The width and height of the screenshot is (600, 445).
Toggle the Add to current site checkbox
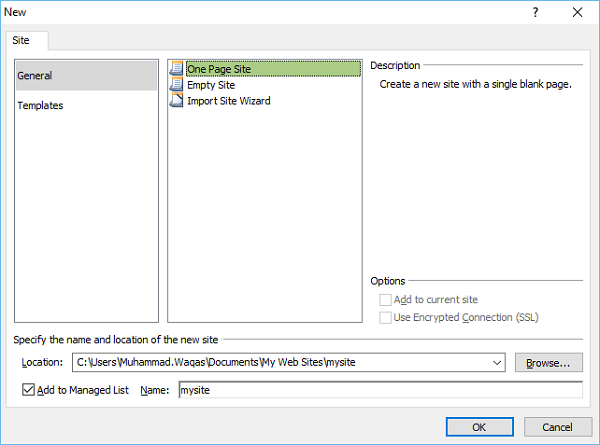386,299
